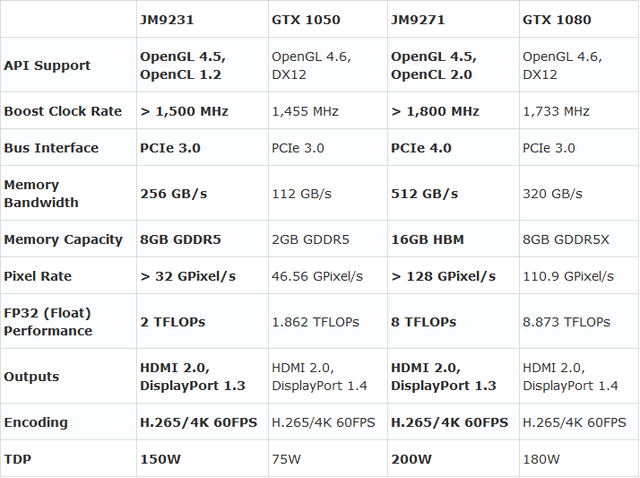The height and width of the screenshot is (478, 640).
Task: Click the API Support row label
Action: tap(47, 65)
